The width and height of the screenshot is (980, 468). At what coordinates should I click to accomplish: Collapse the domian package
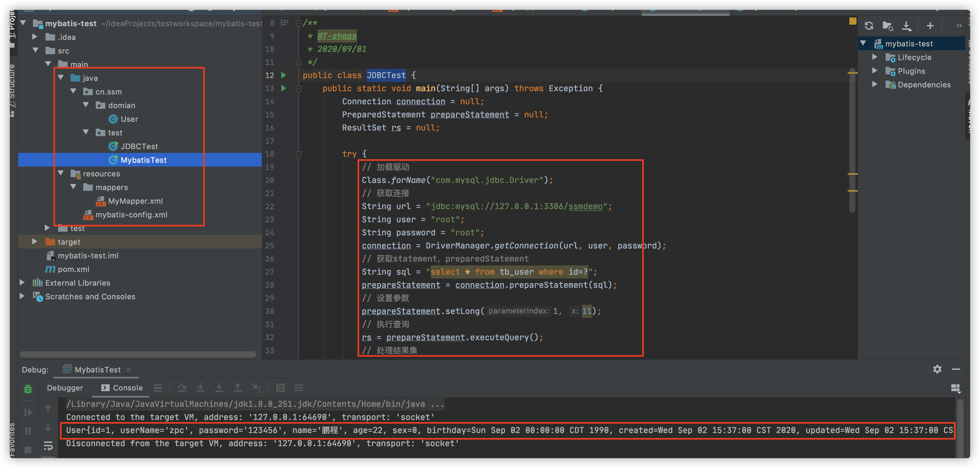click(x=86, y=105)
